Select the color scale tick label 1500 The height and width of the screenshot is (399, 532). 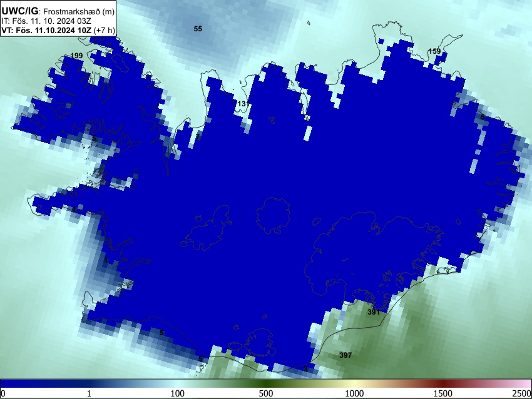coord(443,393)
